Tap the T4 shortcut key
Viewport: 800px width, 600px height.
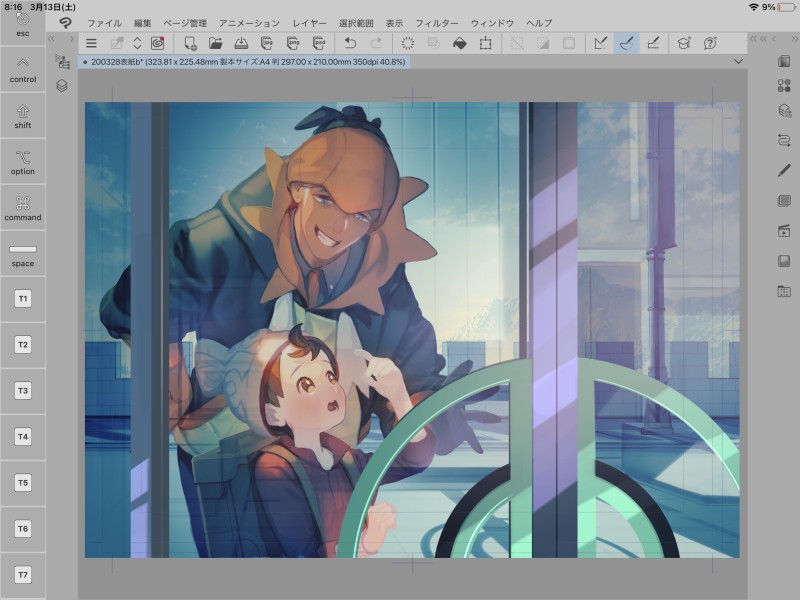pyautogui.click(x=23, y=437)
